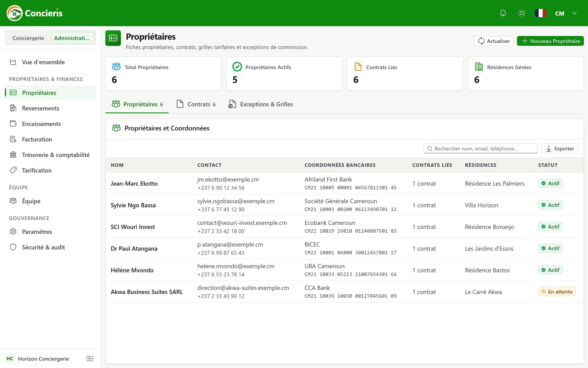Collapse the sidebar with the panel icon
The width and height of the screenshot is (588, 368).
[x=90, y=359]
